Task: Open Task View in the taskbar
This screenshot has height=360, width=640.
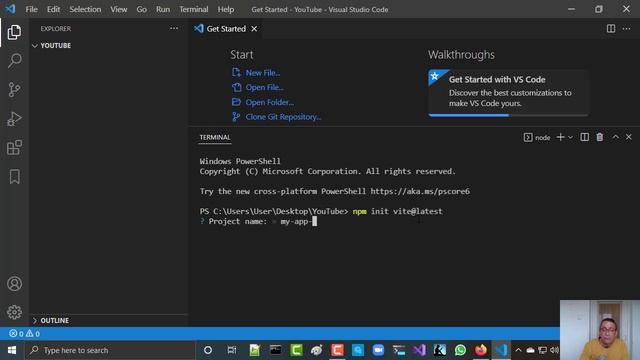Action: click(232, 350)
